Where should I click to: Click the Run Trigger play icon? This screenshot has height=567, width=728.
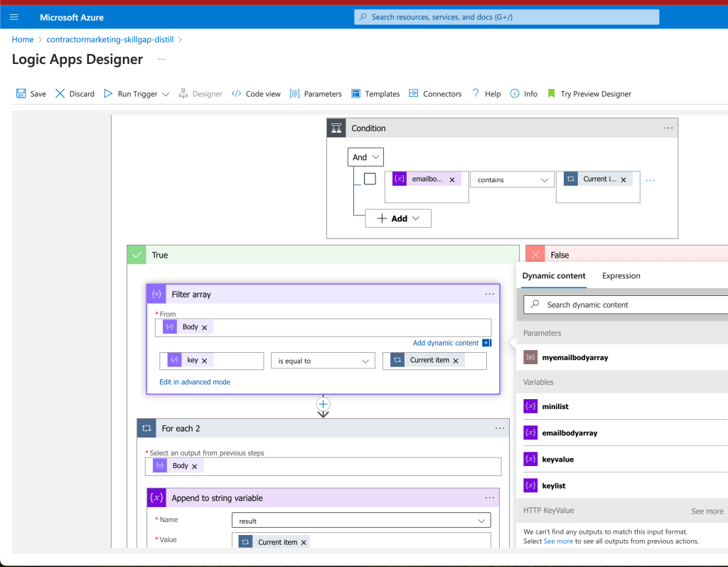[108, 93]
